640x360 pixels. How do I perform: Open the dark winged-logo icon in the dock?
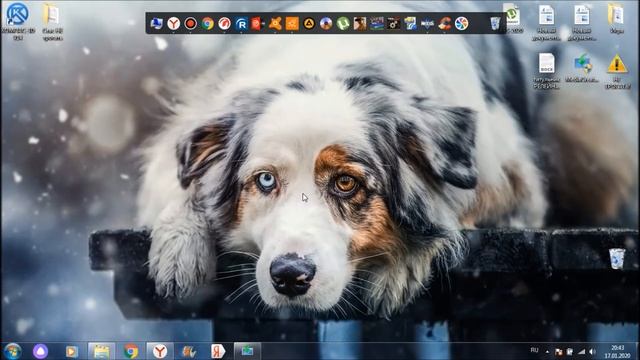pos(427,23)
